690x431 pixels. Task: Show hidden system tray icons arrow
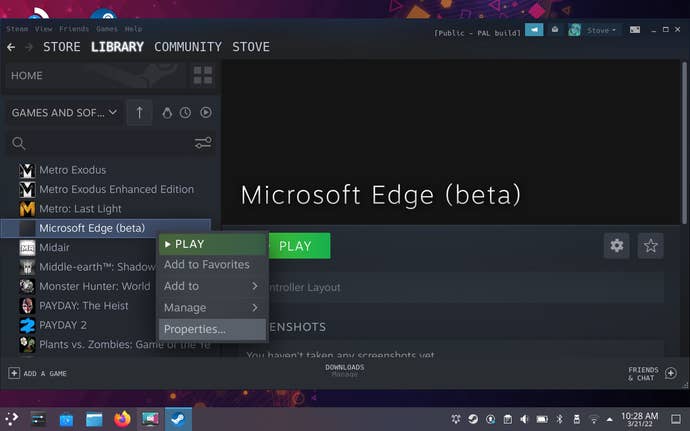pyautogui.click(x=609, y=419)
